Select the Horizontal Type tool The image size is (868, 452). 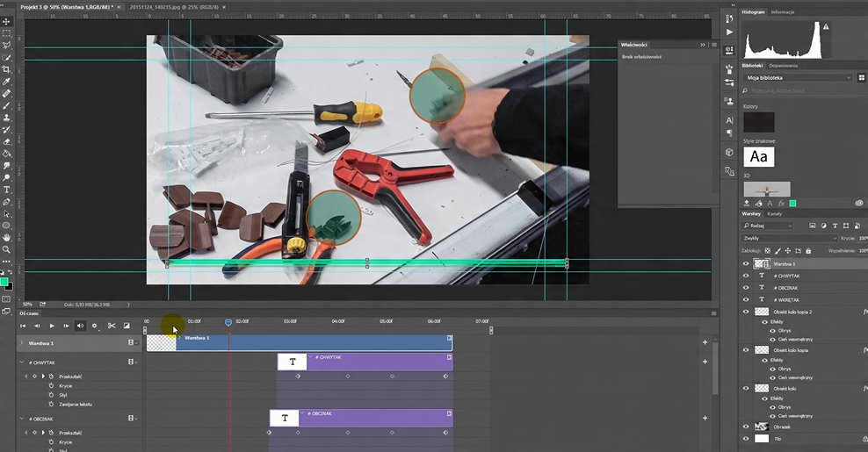[7, 190]
